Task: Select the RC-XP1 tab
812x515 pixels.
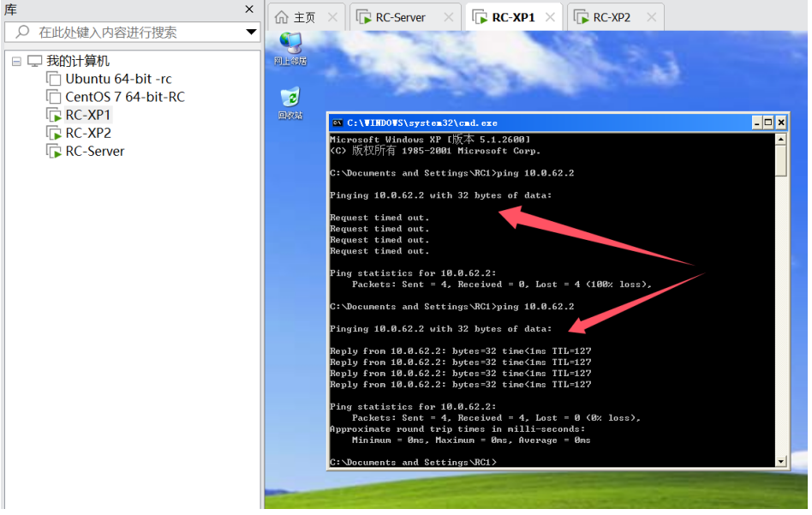Action: (x=513, y=17)
